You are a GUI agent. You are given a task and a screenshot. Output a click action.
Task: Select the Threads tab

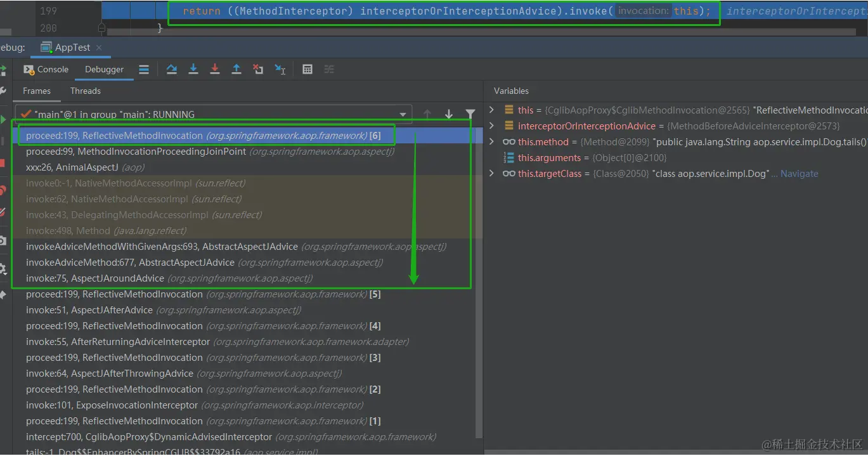86,91
